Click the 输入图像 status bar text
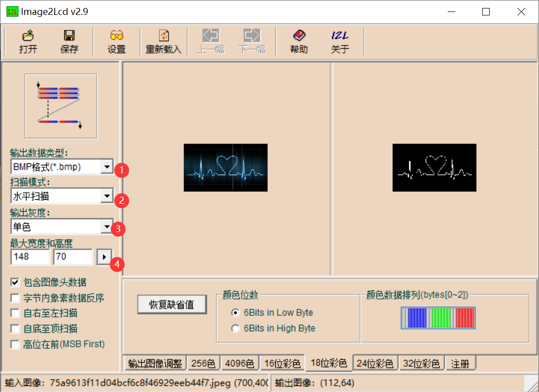539x392 pixels. click(x=137, y=383)
